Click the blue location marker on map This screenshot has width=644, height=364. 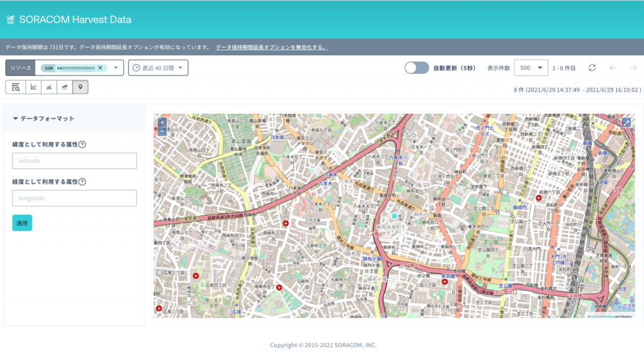[394, 216]
